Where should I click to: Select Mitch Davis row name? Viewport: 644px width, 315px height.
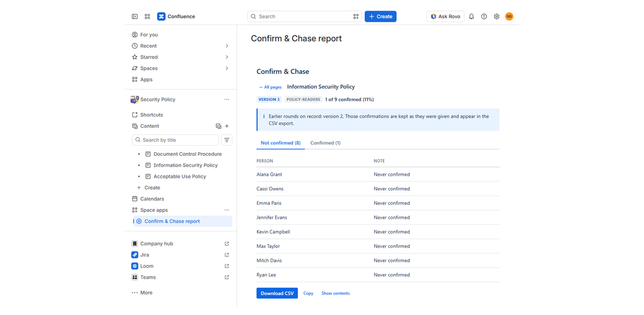click(269, 261)
